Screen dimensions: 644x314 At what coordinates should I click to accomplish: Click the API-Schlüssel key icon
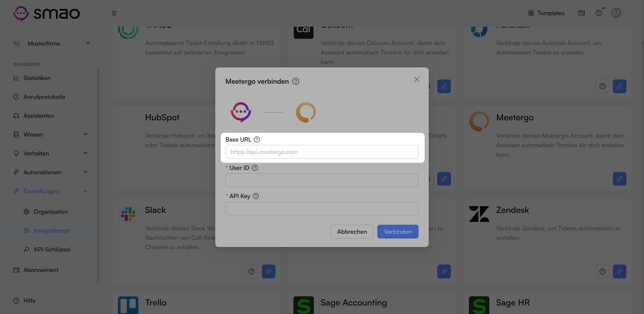click(26, 249)
